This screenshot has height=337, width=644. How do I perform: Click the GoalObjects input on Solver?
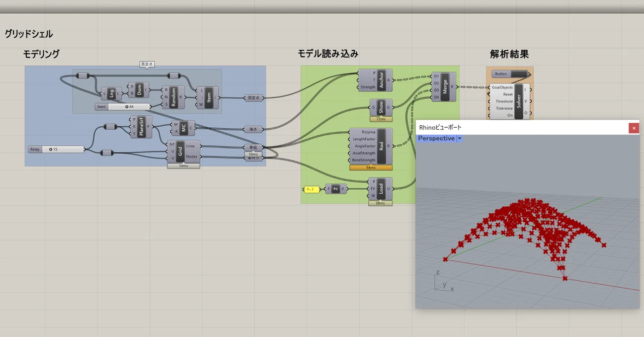(502, 88)
